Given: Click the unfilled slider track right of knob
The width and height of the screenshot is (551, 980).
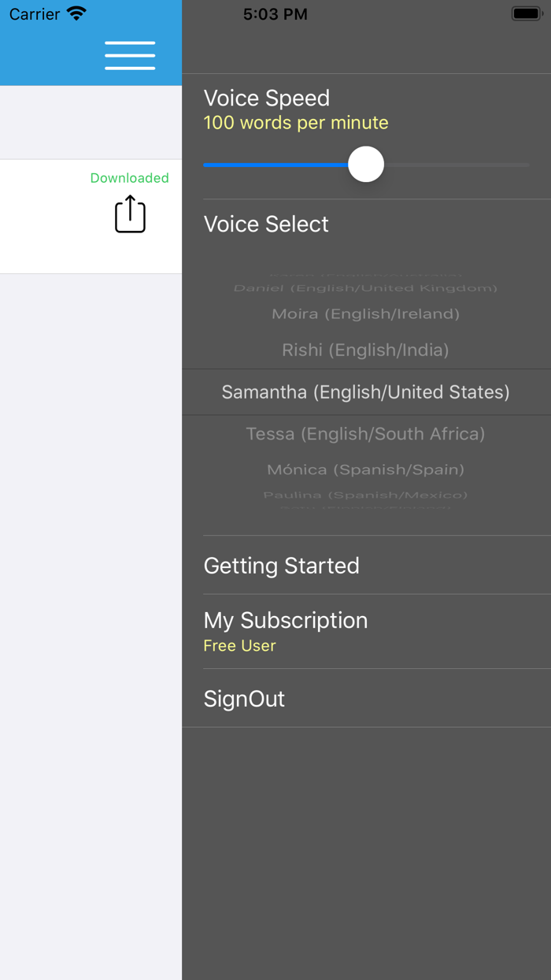Looking at the screenshot, I should pos(457,165).
